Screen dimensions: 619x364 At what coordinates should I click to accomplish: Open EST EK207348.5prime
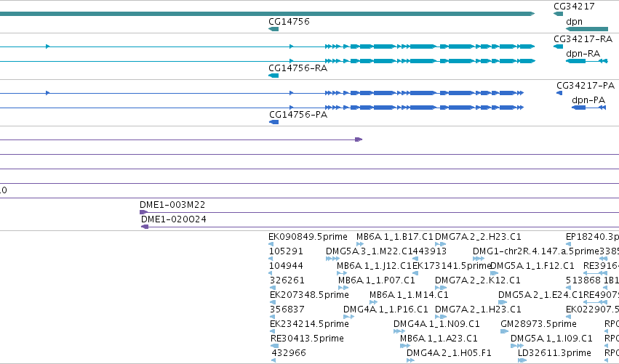pos(309,294)
